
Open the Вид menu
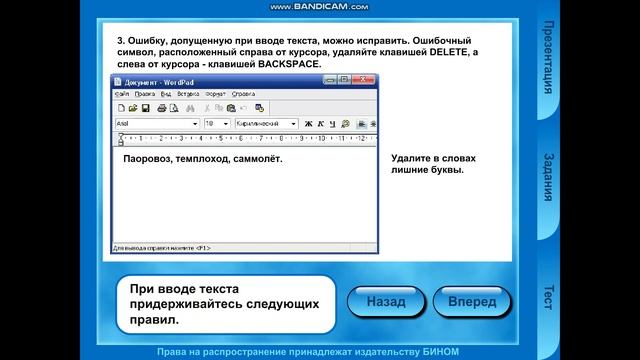pyautogui.click(x=166, y=94)
